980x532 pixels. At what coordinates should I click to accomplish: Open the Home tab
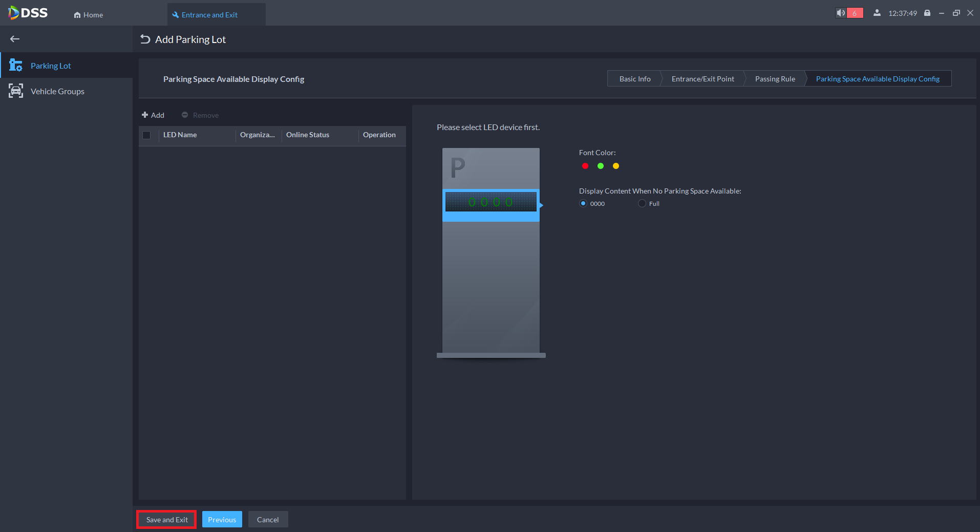coord(89,15)
